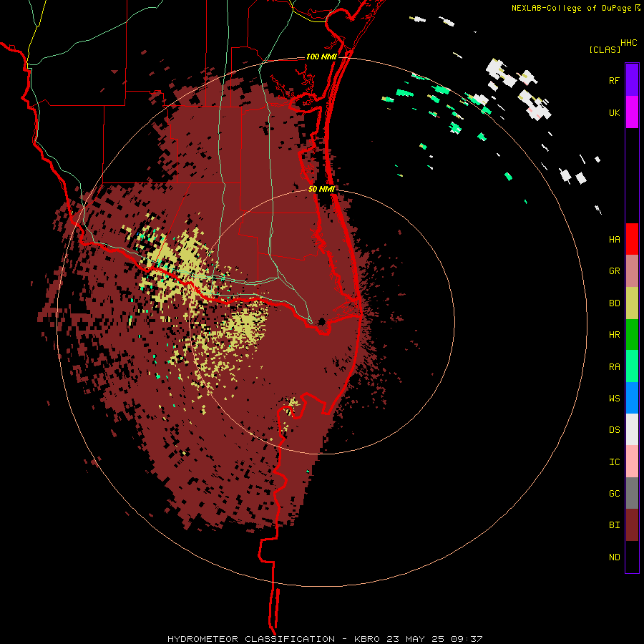Viewport: 644px width, 644px height.
Task: Click the 50 NMI range ring label
Action: click(x=321, y=189)
